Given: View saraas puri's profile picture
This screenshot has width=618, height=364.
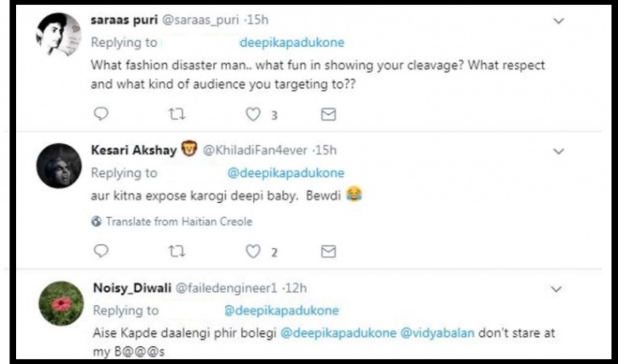Looking at the screenshot, I should 59,34.
